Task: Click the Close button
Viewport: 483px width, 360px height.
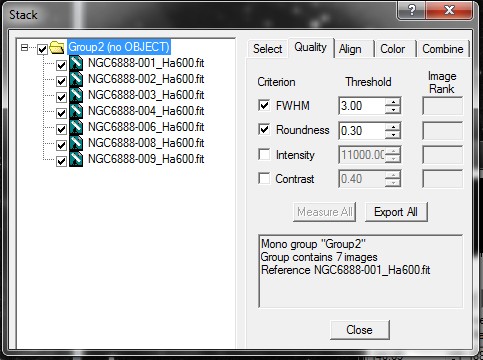Action: [x=360, y=330]
